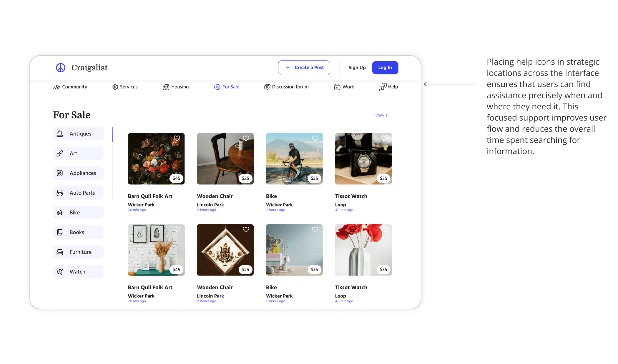The width and height of the screenshot is (618, 364).
Task: Click the Watch alarm clock icon
Action: tap(60, 272)
